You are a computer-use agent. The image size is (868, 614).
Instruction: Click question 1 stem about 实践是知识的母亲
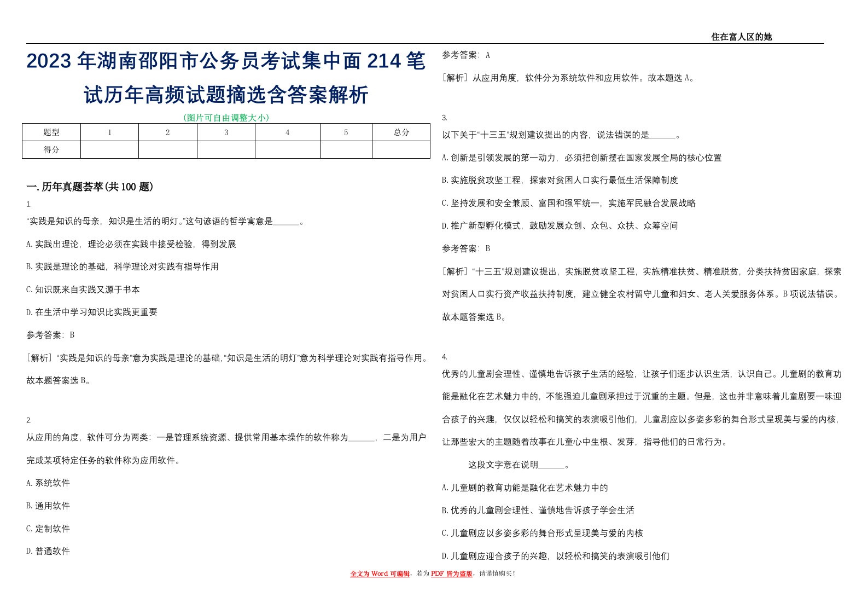click(x=165, y=222)
